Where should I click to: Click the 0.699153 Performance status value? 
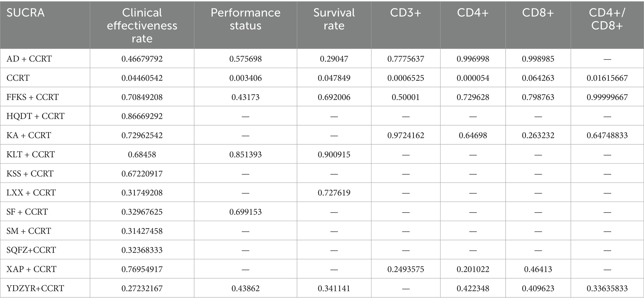point(245,212)
